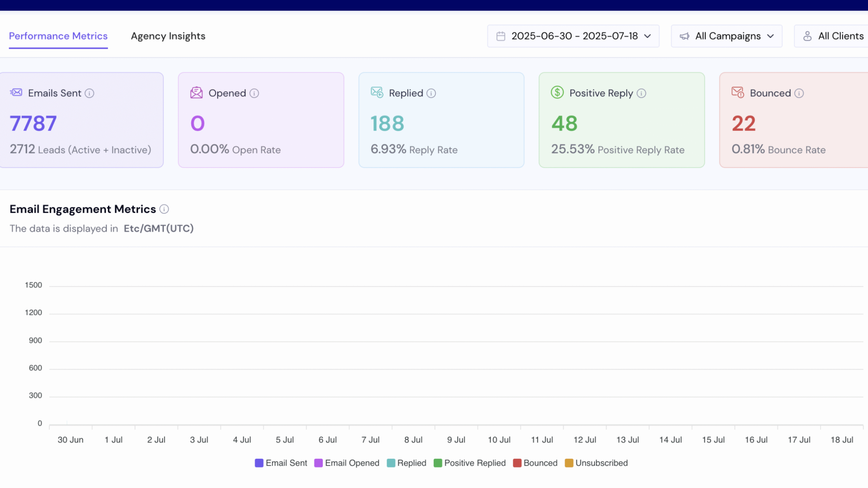Image resolution: width=868 pixels, height=488 pixels.
Task: Select the Performance Metrics tab
Action: 58,36
